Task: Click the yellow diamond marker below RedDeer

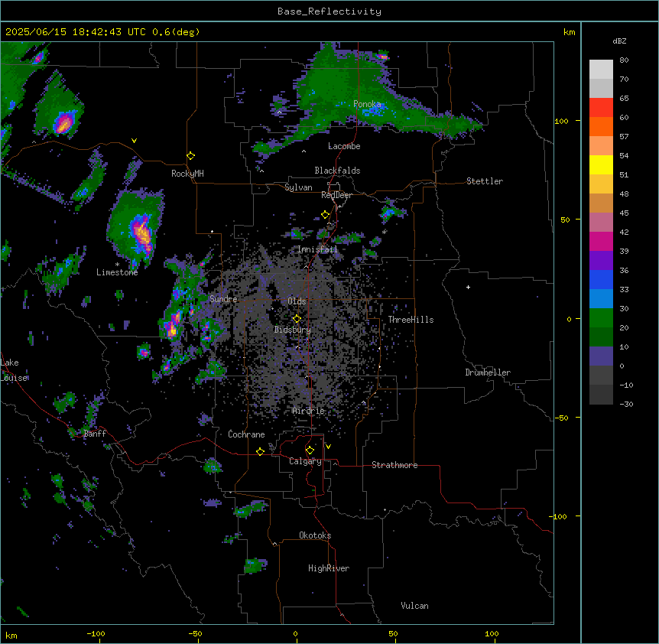Action: click(x=325, y=215)
